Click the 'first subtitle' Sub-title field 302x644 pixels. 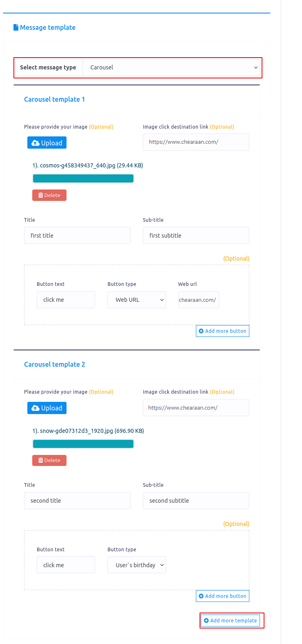pos(196,236)
